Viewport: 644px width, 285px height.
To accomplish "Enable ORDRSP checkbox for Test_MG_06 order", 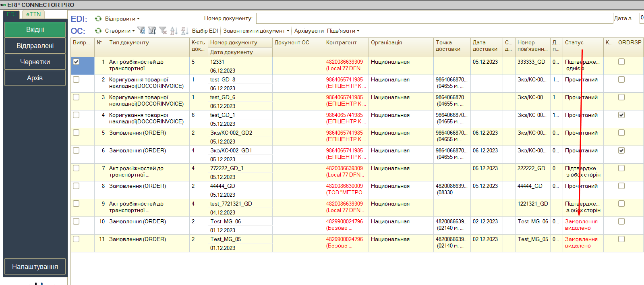I will [621, 221].
